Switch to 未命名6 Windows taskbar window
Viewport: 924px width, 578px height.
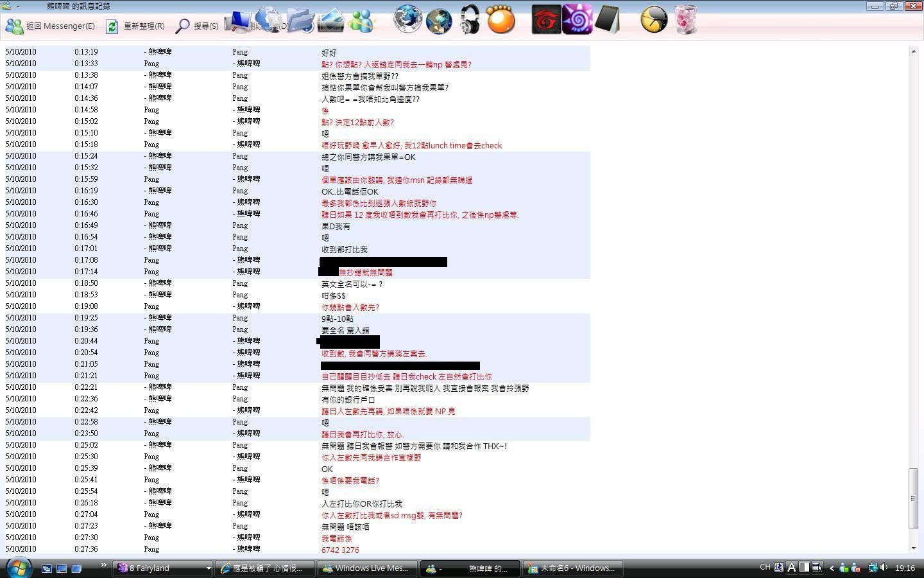pos(572,568)
